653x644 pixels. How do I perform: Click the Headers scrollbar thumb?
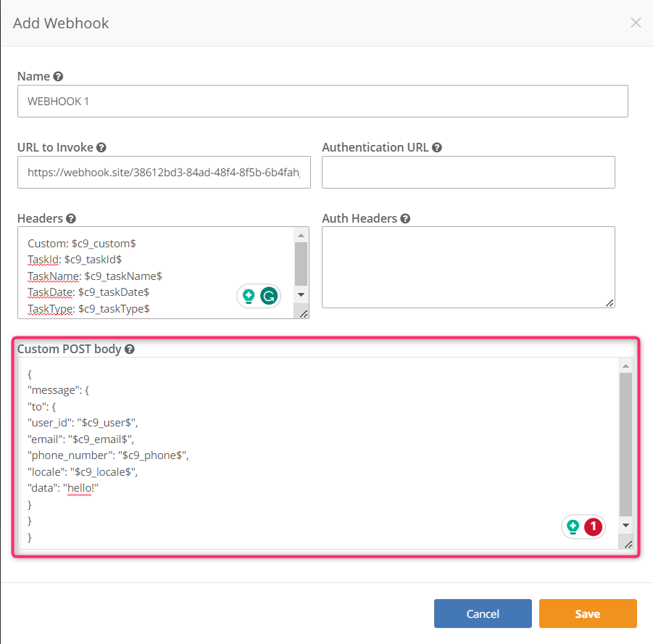[x=301, y=264]
